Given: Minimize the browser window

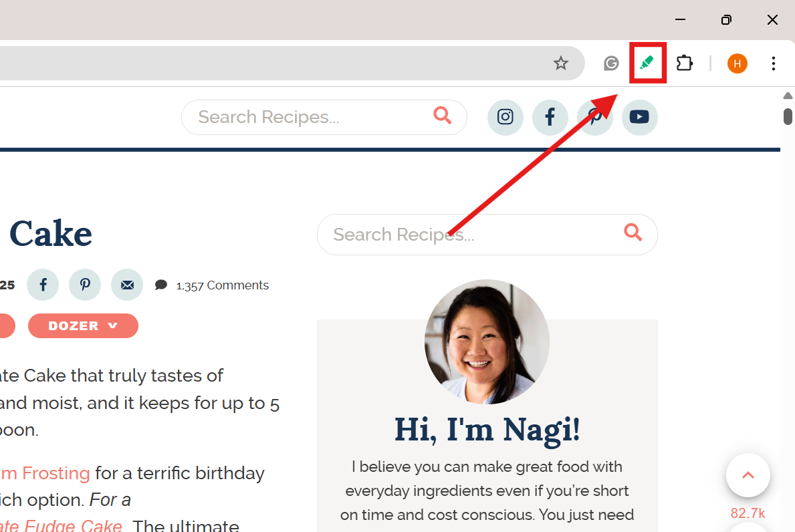Looking at the screenshot, I should [681, 20].
